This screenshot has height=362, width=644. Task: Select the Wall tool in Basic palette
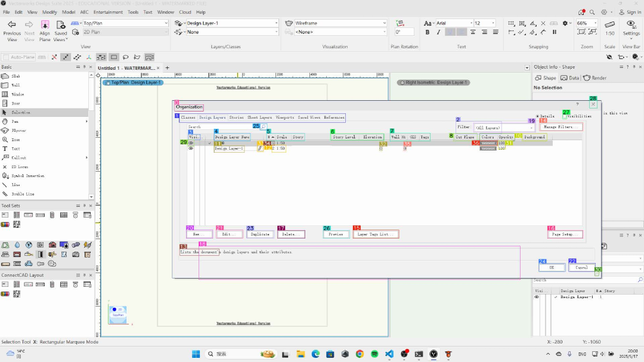click(x=16, y=85)
